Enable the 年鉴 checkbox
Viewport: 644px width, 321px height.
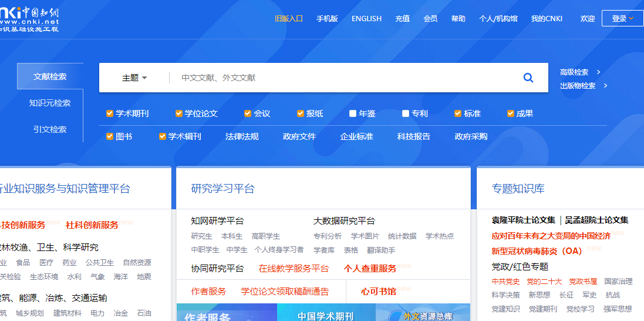[353, 113]
